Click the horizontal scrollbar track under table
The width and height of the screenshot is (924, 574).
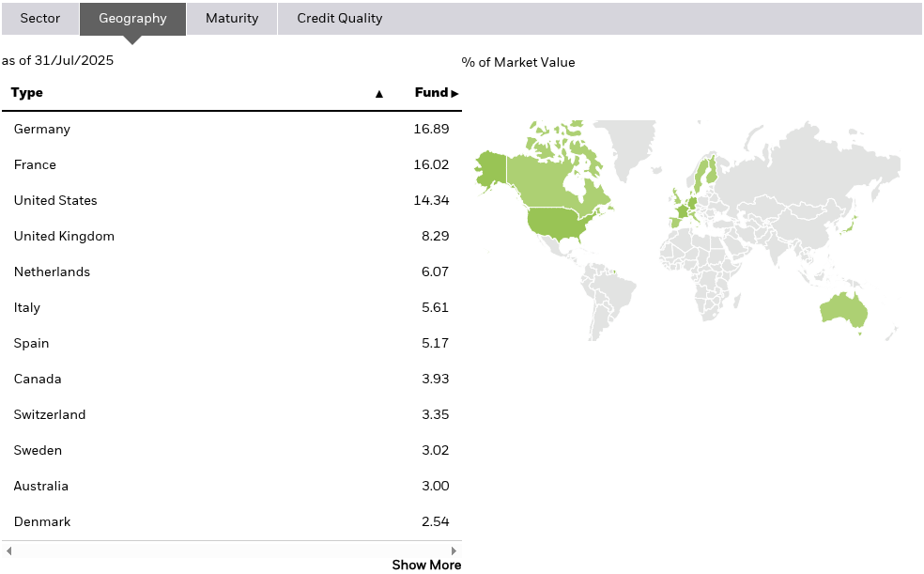(x=230, y=551)
